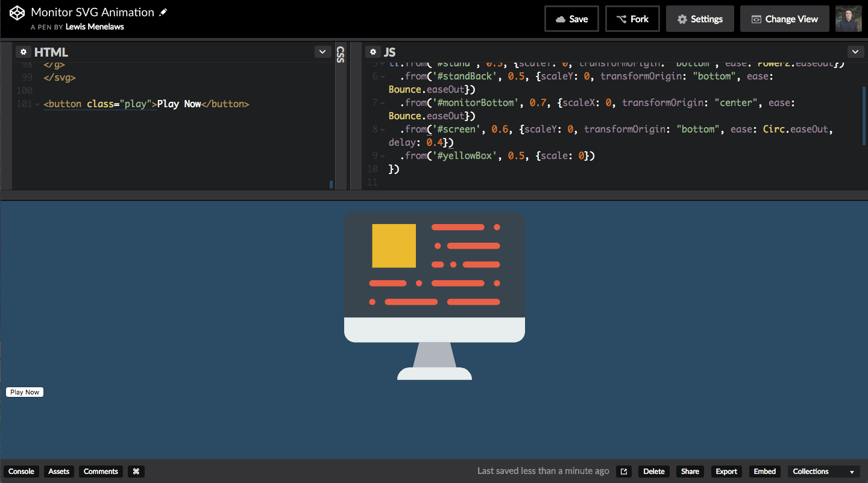Open the Collections dropdown arrow

pyautogui.click(x=852, y=471)
